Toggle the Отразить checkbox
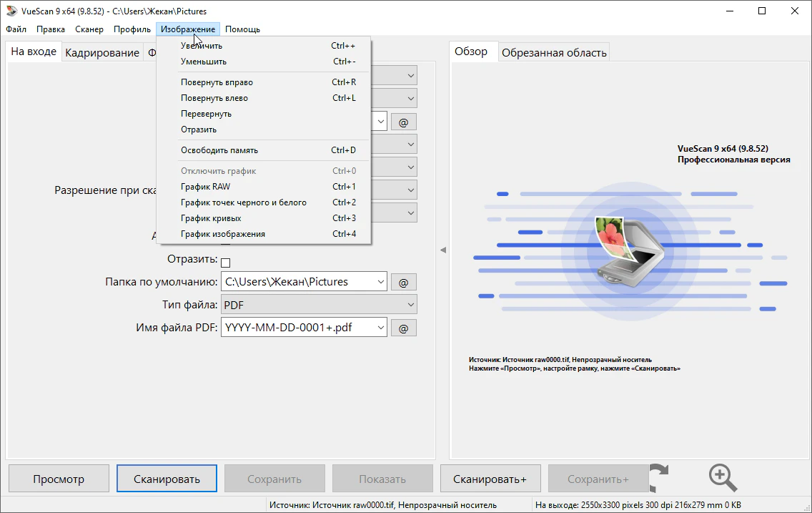This screenshot has height=513, width=812. pos(226,262)
